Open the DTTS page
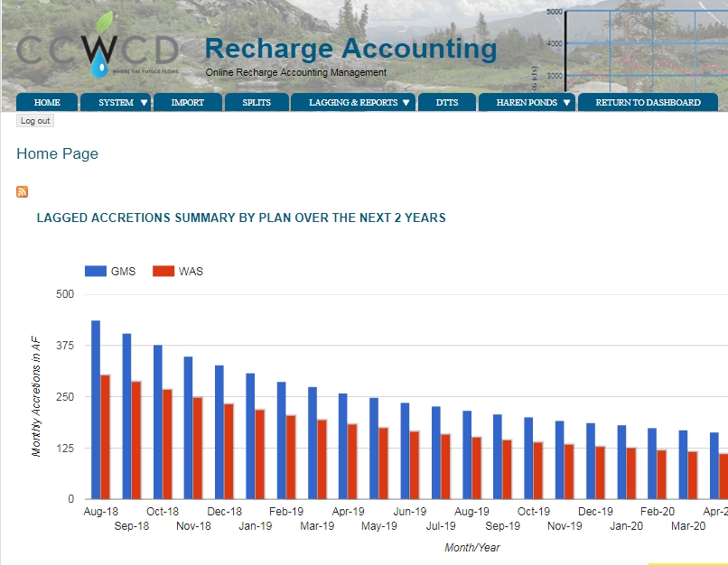The image size is (728, 565). [x=446, y=102]
